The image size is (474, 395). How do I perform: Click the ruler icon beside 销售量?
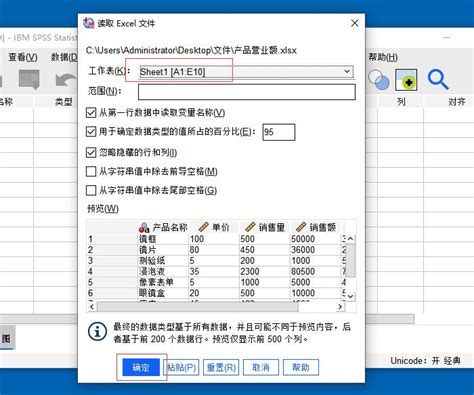[250, 227]
